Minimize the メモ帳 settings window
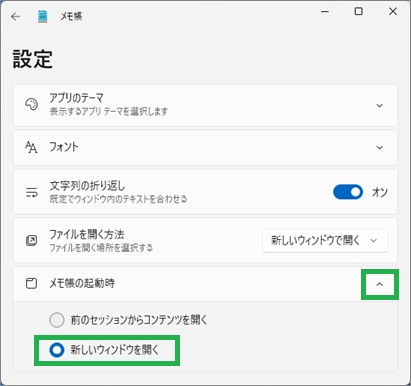The width and height of the screenshot is (411, 386). 325,12
